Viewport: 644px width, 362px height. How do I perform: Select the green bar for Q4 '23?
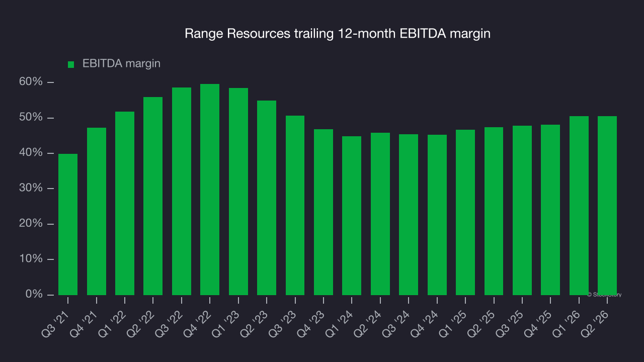point(324,212)
